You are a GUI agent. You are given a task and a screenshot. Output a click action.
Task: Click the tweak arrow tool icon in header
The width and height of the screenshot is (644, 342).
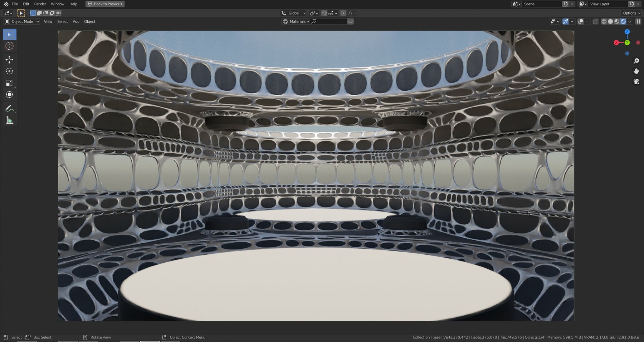(21, 13)
